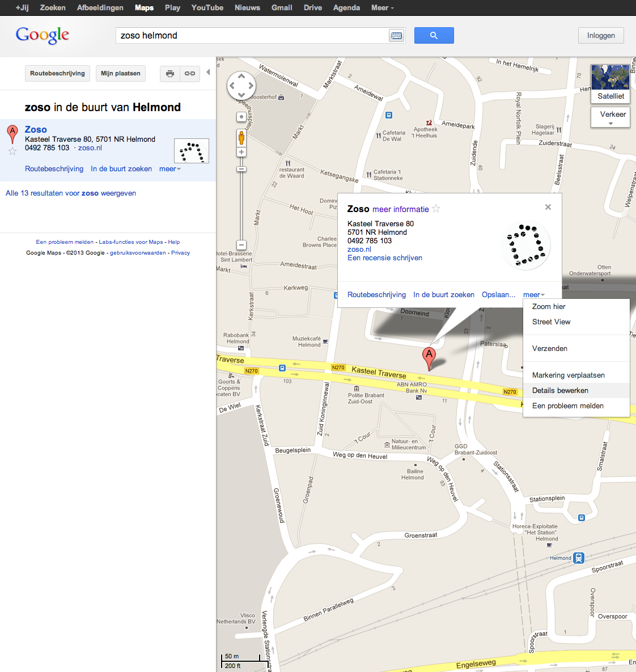Click the zoom-in plus icon on the map
The image size is (636, 672).
[x=241, y=151]
